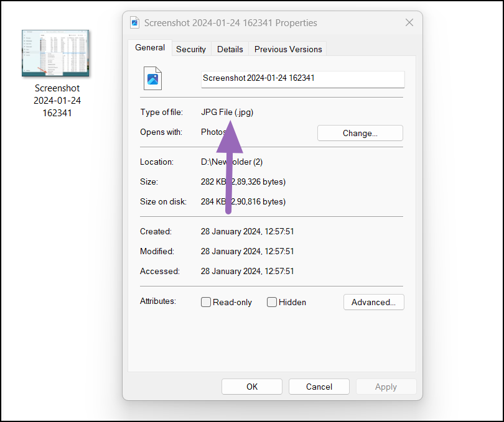
Task: Click the file name label below the desktop thumbnail
Action: [x=57, y=100]
